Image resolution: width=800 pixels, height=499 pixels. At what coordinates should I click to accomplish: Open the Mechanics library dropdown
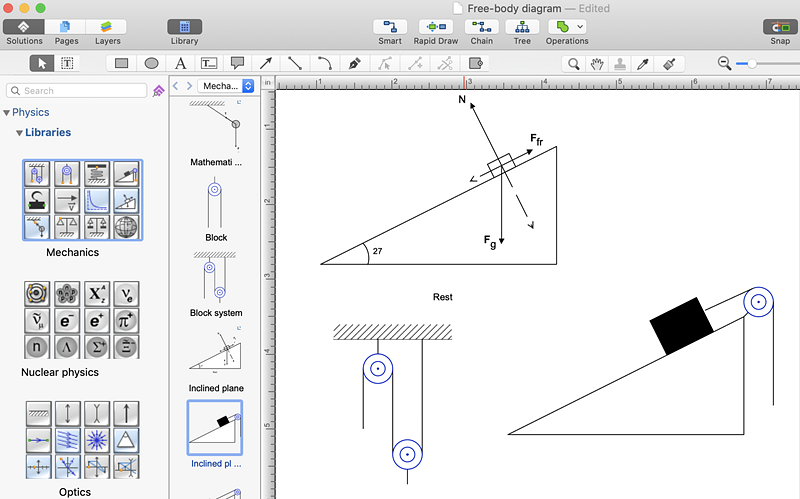coord(227,87)
